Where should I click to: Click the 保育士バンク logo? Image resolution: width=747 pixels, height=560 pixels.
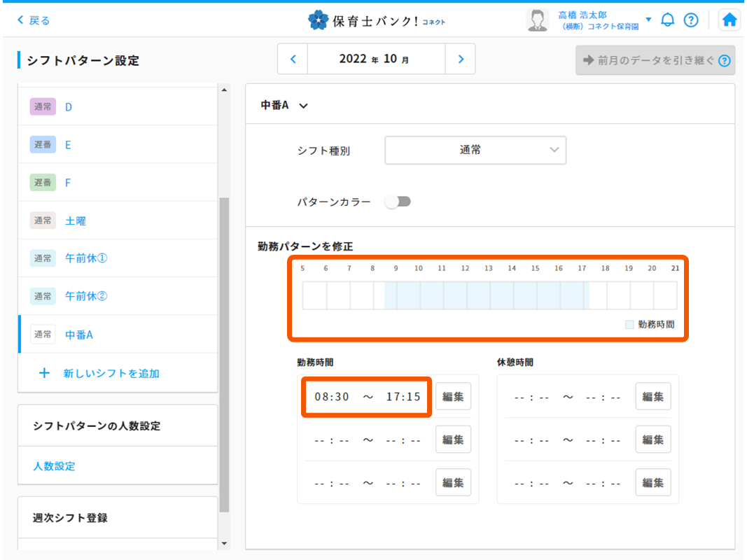tap(376, 21)
